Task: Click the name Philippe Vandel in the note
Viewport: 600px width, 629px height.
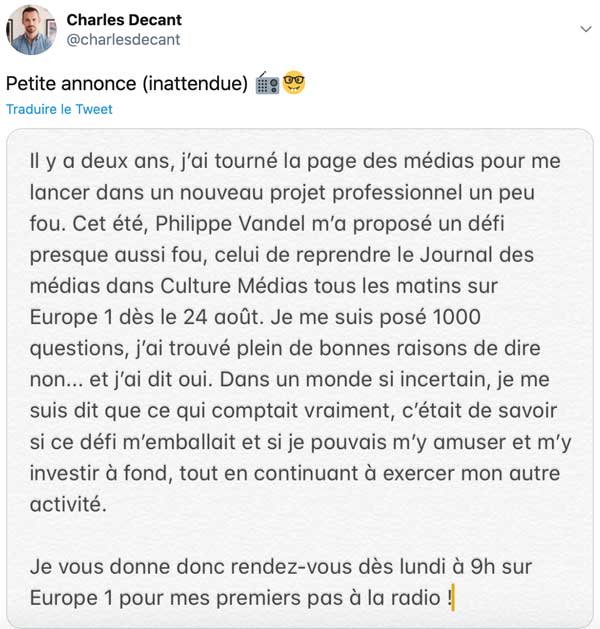Action: pyautogui.click(x=230, y=223)
